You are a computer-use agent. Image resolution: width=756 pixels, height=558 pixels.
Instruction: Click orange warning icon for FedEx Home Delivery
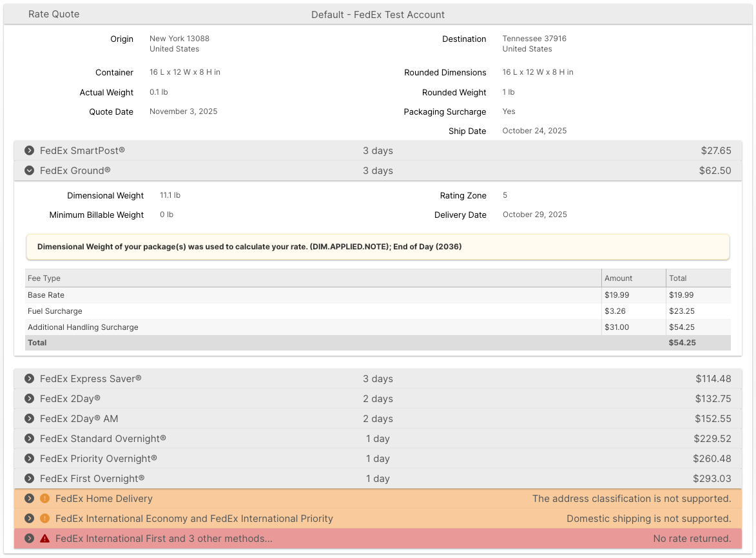tap(44, 499)
